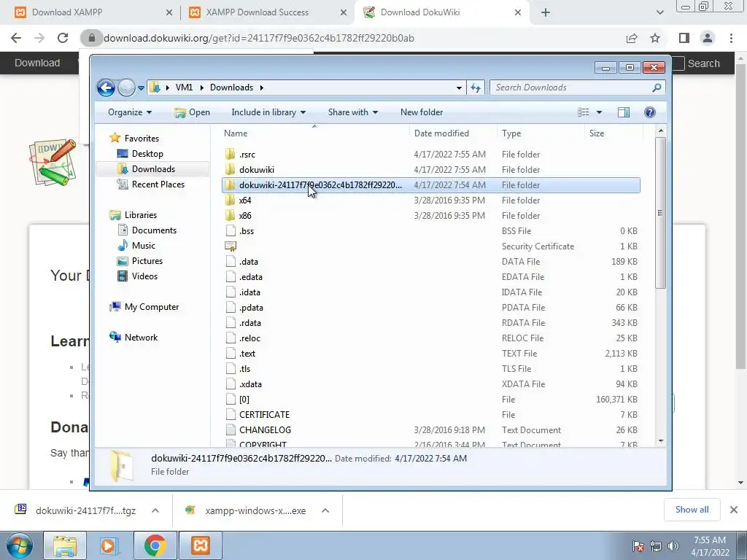Select the CHANGELOG text document
Viewport: 747px width, 560px height.
[430, 429]
